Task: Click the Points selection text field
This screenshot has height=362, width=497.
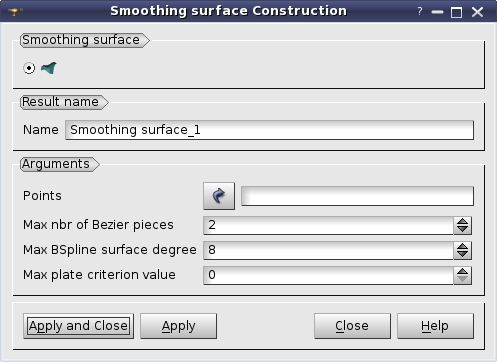Action: (357, 196)
